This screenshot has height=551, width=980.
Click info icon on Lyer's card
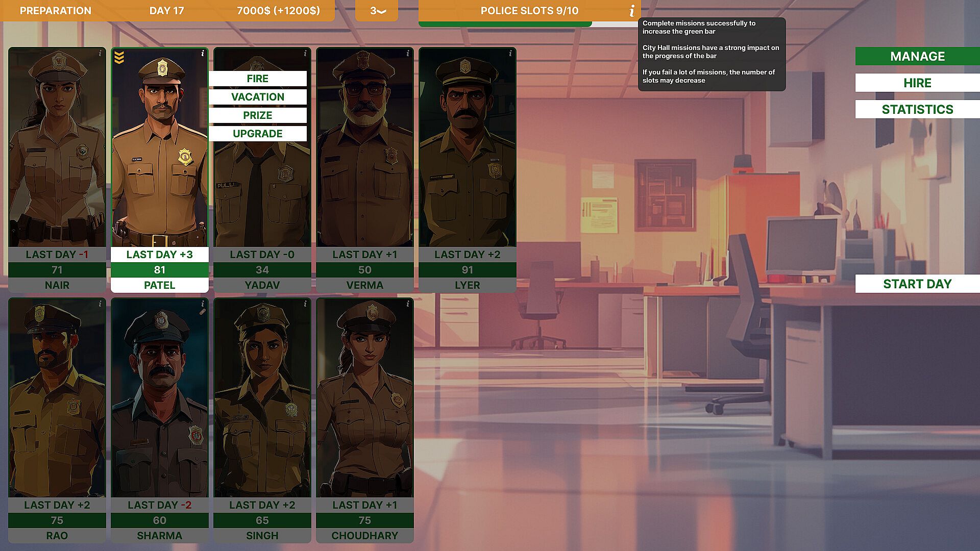510,53
